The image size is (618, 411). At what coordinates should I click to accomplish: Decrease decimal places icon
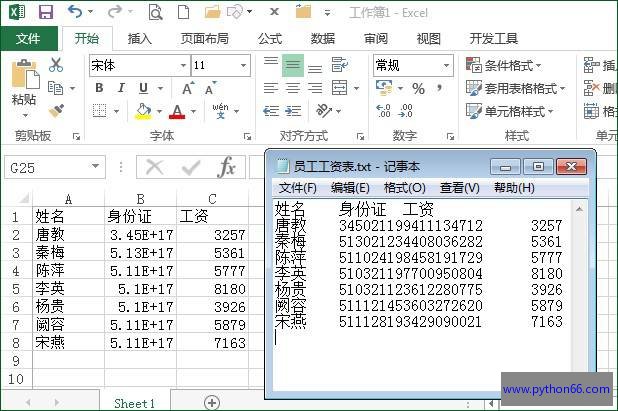pyautogui.click(x=405, y=111)
